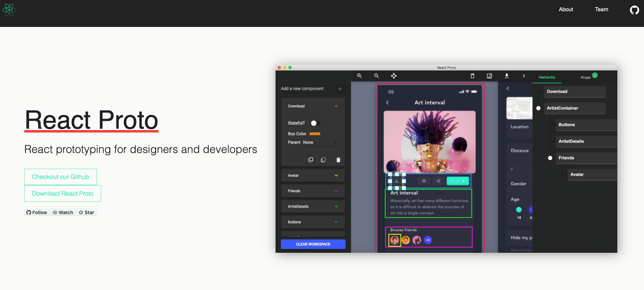Click CLEAR WORKSPACE blue button
The image size is (644, 290).
click(313, 244)
